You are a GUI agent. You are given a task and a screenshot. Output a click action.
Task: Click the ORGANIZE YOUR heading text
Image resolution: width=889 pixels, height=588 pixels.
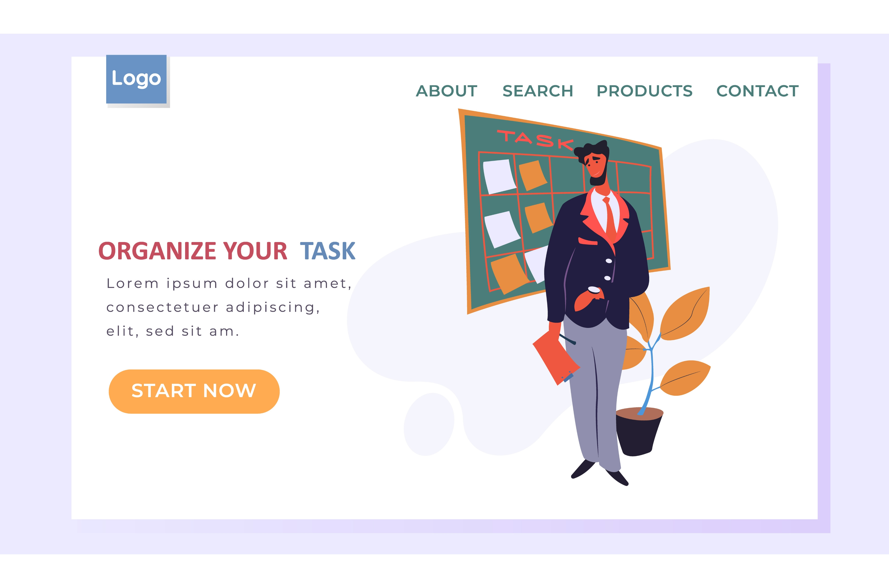coord(192,251)
